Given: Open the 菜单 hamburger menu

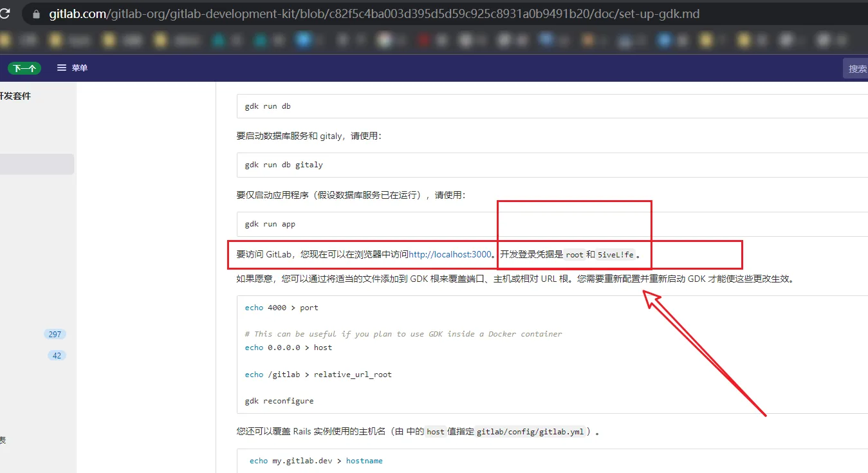Looking at the screenshot, I should [x=72, y=68].
